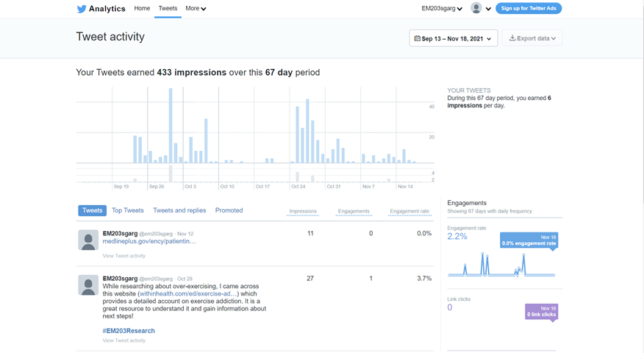Image resolution: width=644 pixels, height=353 pixels.
Task: Open the medlineplus.gov link in tweet
Action: click(x=149, y=241)
